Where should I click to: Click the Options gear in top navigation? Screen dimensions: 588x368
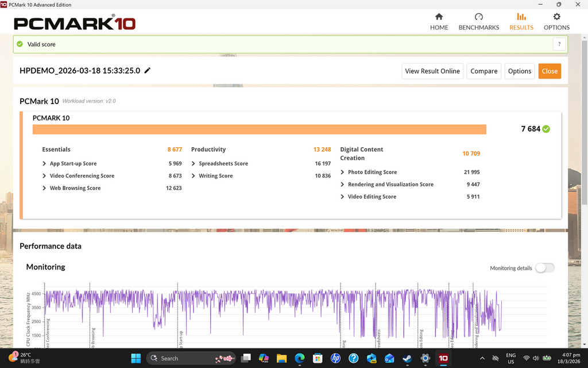pyautogui.click(x=556, y=17)
